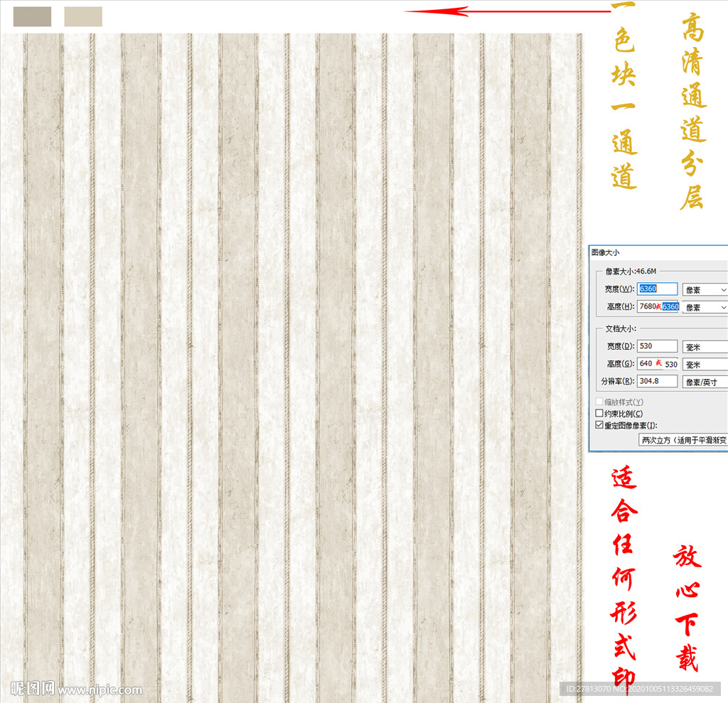Click the resolution field showing 304.8
728x703 pixels.
[657, 381]
